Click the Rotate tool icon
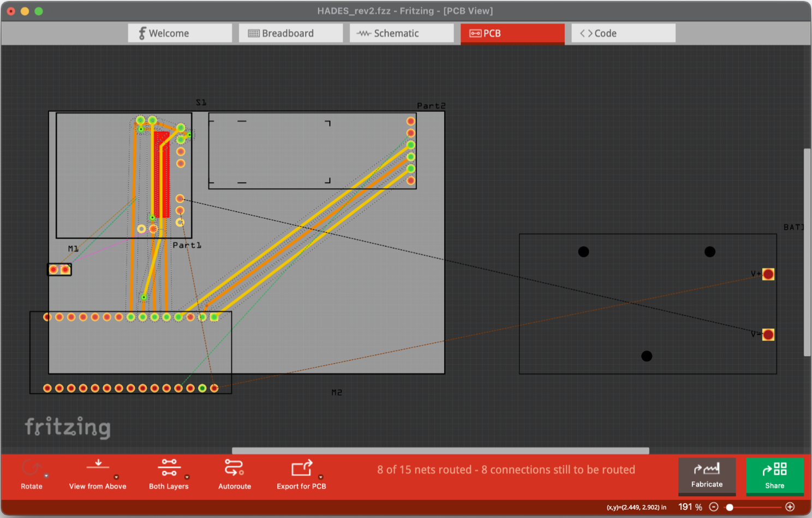Image resolution: width=812 pixels, height=518 pixels. [x=31, y=468]
